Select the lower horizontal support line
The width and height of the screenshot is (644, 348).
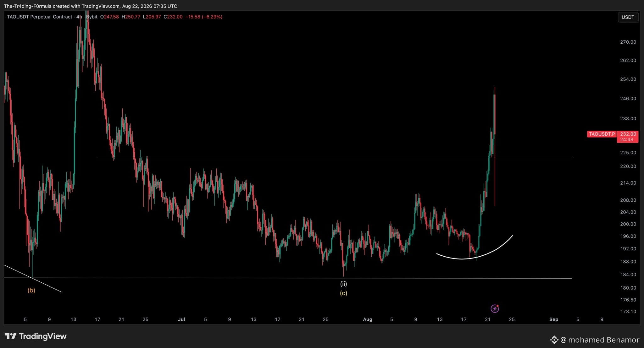click(x=288, y=278)
